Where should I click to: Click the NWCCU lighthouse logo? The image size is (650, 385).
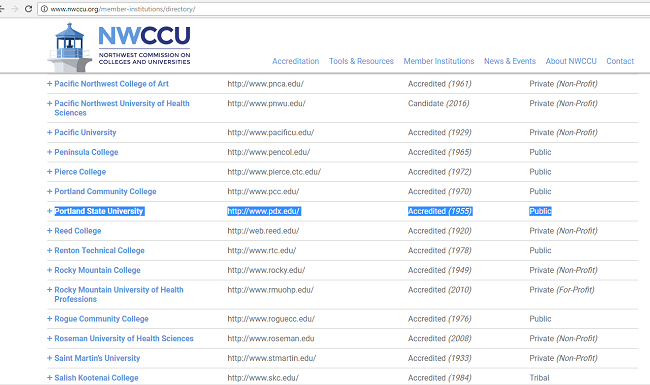[x=119, y=47]
